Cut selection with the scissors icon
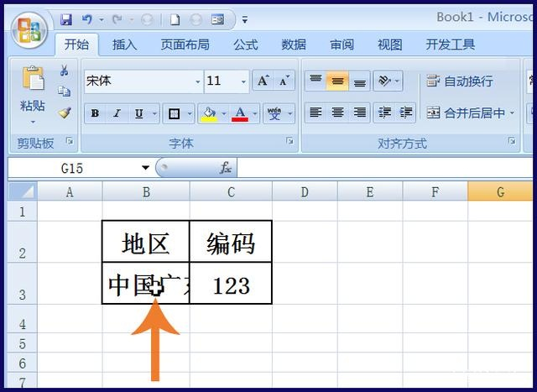Image resolution: width=537 pixels, height=392 pixels. 64,70
